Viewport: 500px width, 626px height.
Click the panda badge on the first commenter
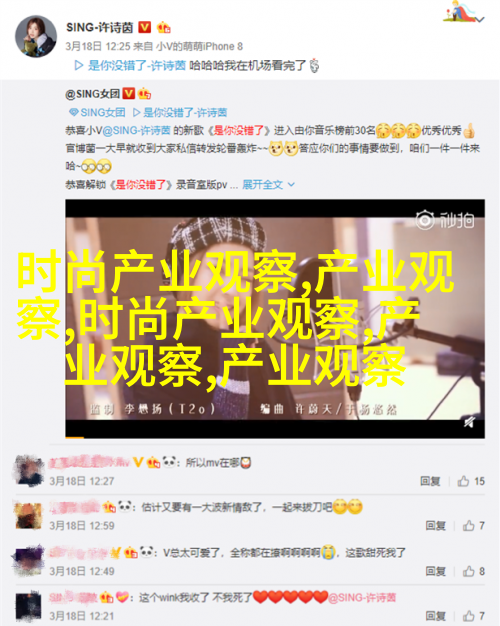coord(169,462)
